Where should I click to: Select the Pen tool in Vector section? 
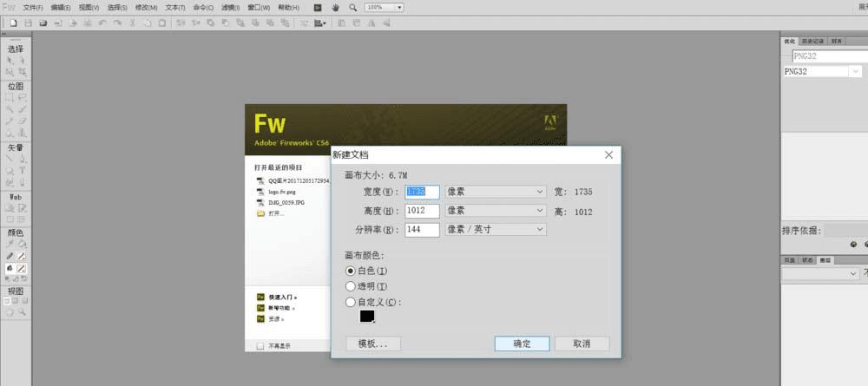pos(23,160)
